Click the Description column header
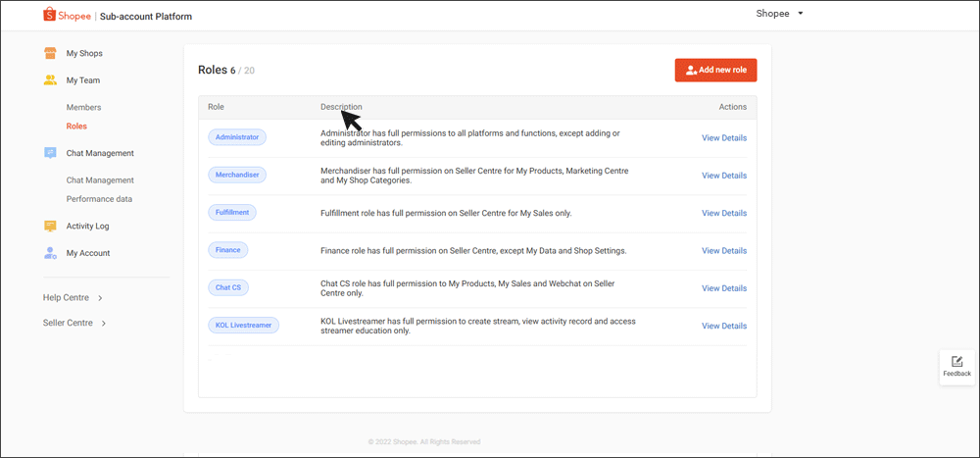Image resolution: width=980 pixels, height=458 pixels. click(341, 107)
